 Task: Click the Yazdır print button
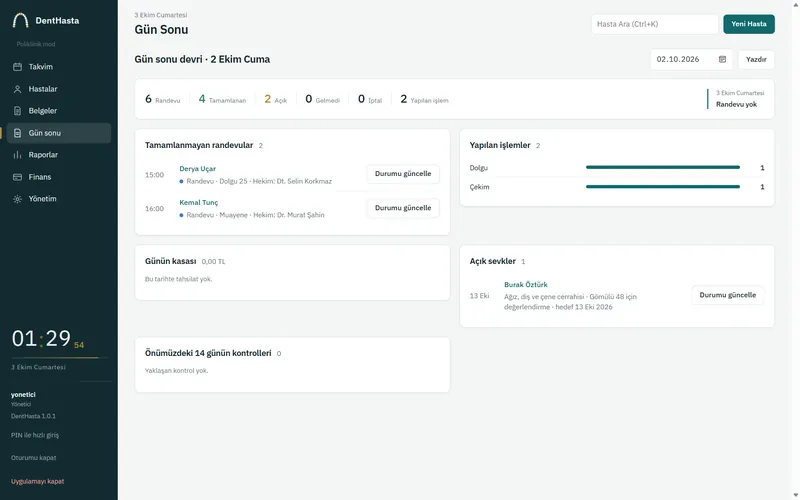point(756,59)
